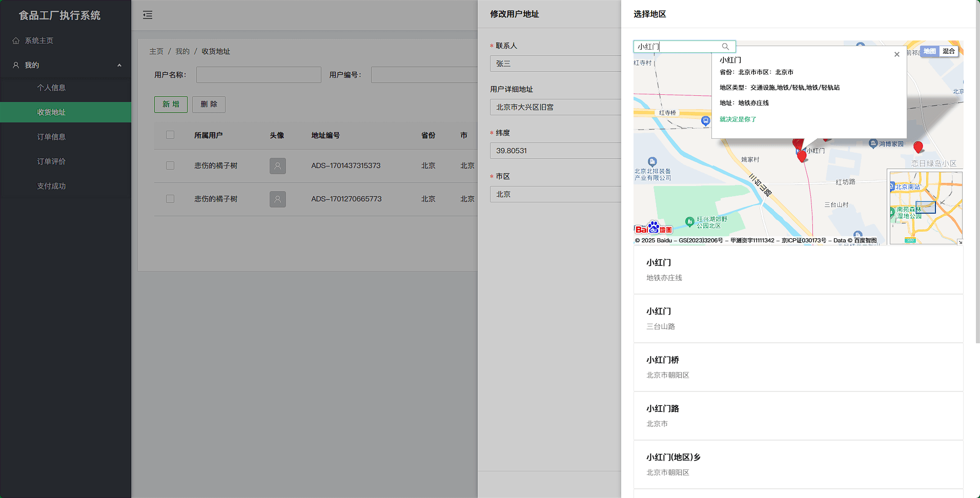This screenshot has height=498, width=980.
Task: Click the 我的 breadcrumb link
Action: 182,51
